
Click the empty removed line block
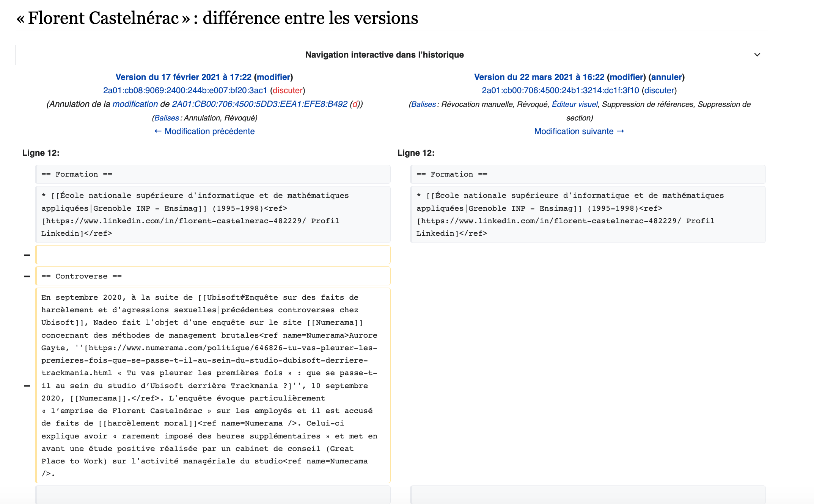(213, 255)
